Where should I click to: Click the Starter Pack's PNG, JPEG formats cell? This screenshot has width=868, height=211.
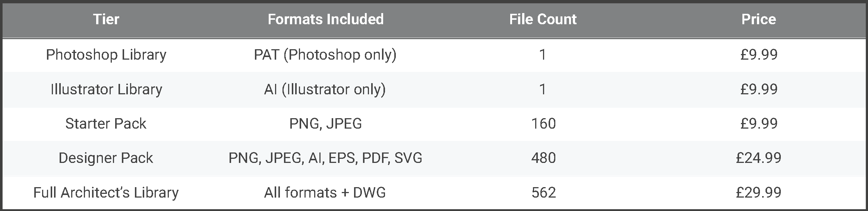pos(325,124)
